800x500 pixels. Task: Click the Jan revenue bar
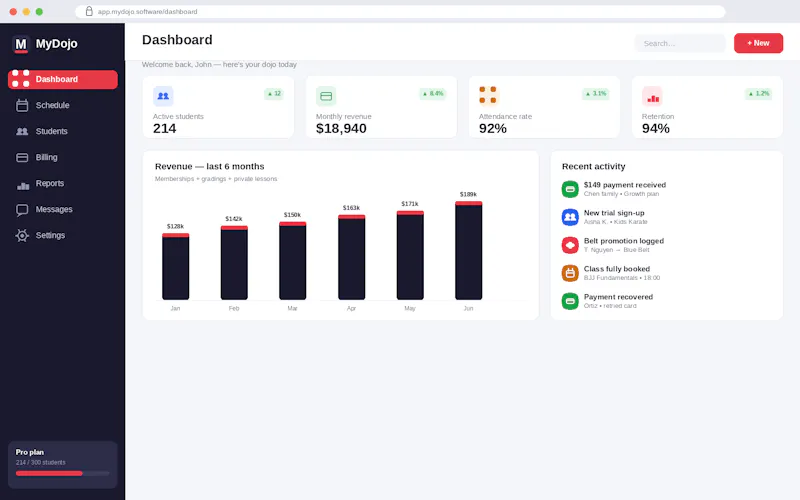[x=176, y=266]
